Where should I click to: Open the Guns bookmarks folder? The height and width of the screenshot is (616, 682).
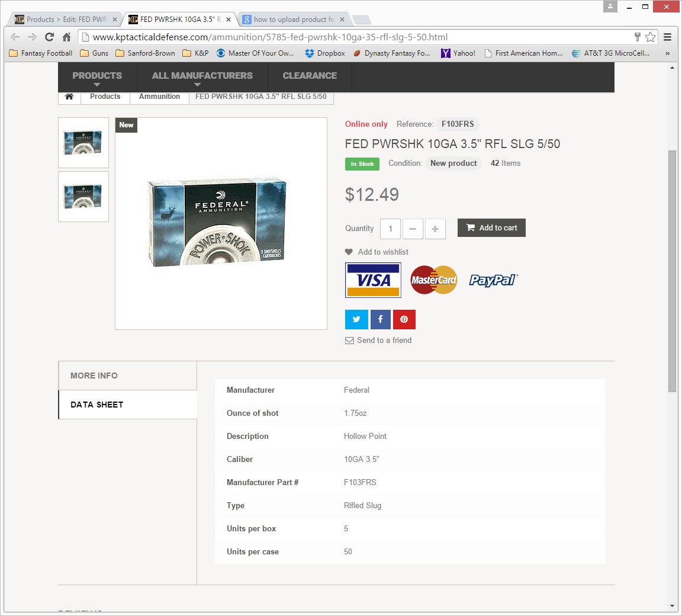94,53
